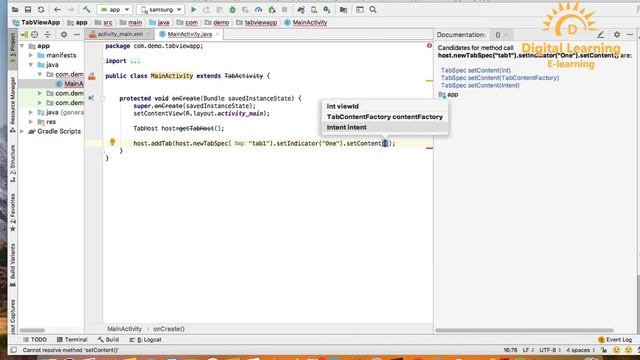Click the Search Everywhere magnifier icon
Viewport: 640px width, 360px height.
pos(373,9)
